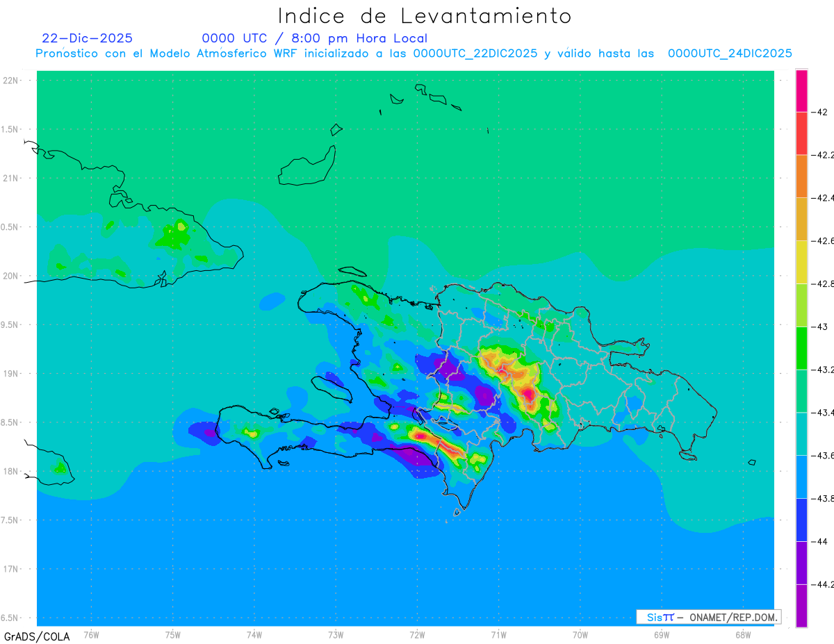This screenshot has width=834, height=644.
Task: Click the 'SisTT - ONAMET/REP.DOM.' stamp
Action: point(708,617)
